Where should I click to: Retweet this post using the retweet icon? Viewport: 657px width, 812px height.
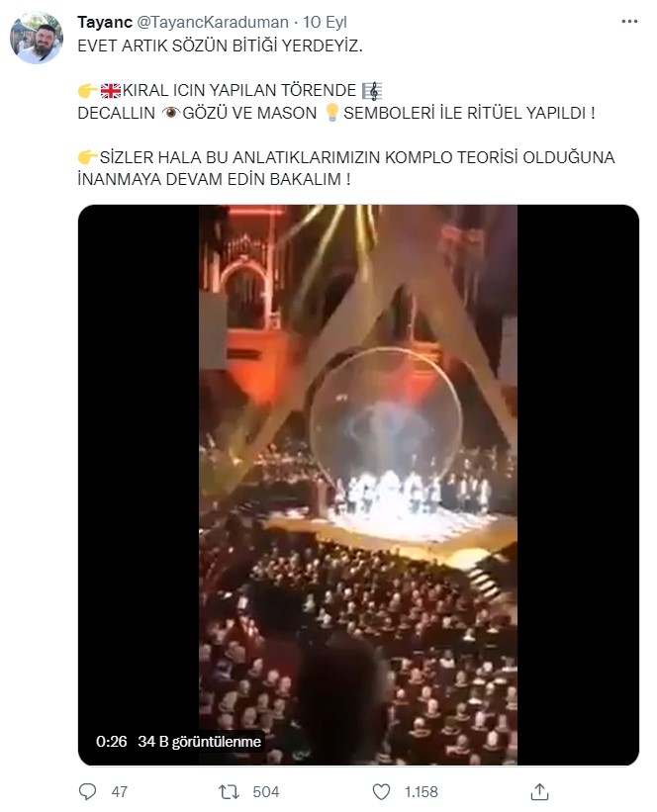pos(229,791)
